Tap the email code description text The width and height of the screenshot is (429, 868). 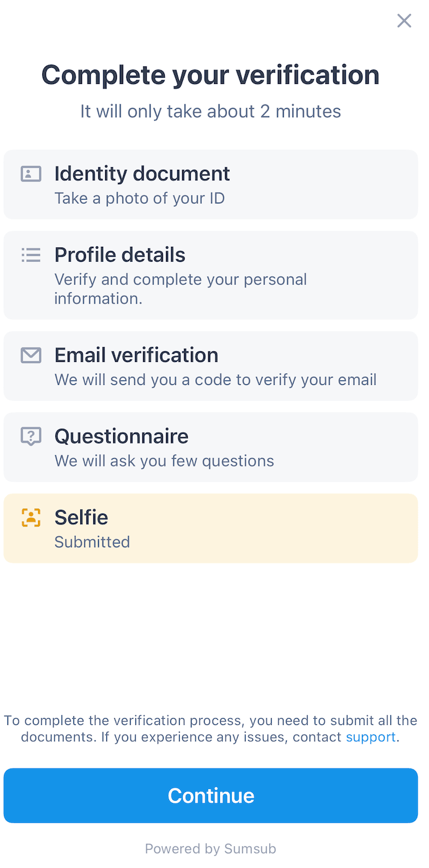click(215, 379)
